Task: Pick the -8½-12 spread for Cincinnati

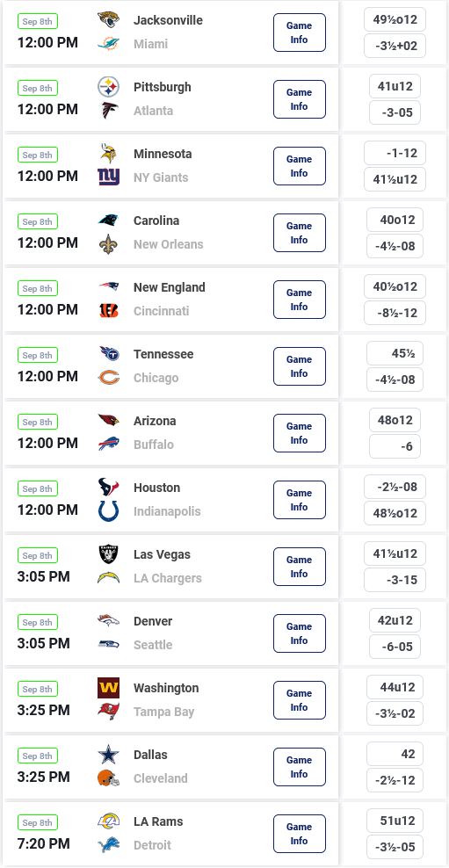Action: [x=395, y=313]
